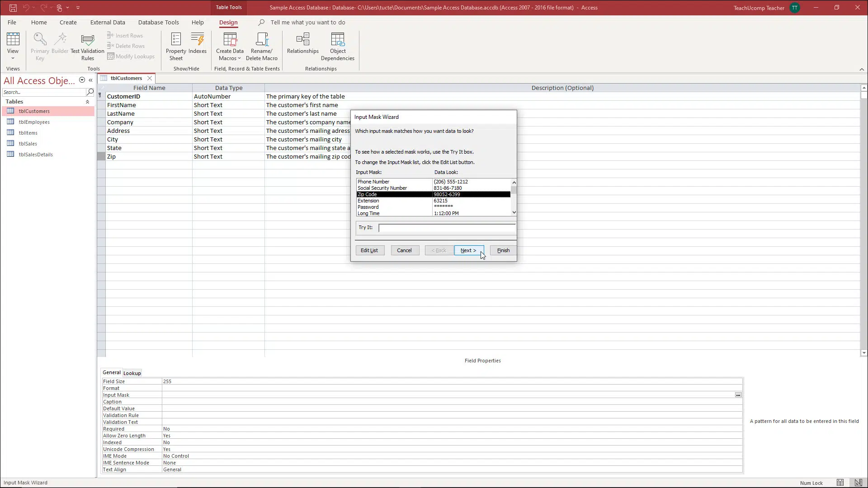This screenshot has height=488, width=868.
Task: Select the Lookup properties tab
Action: point(132,373)
